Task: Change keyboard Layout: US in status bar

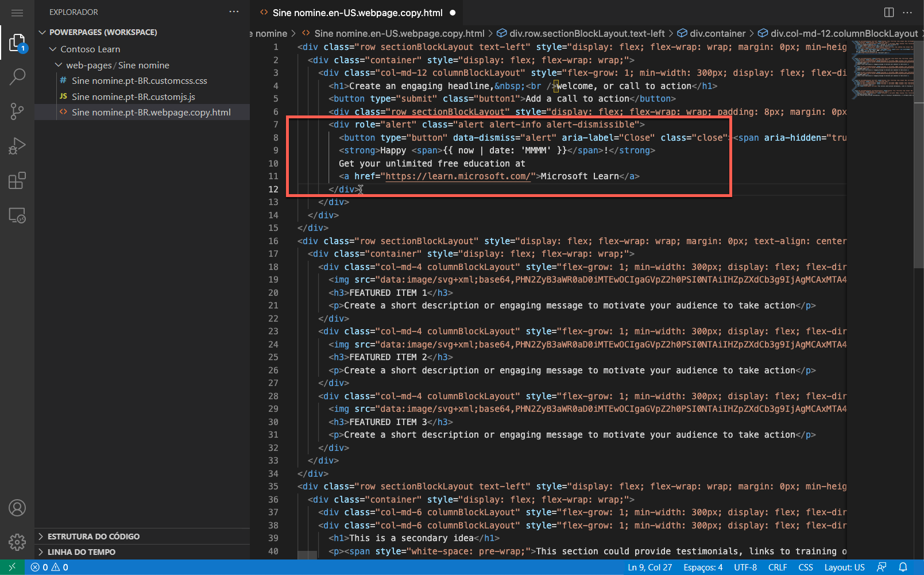Action: 845,568
